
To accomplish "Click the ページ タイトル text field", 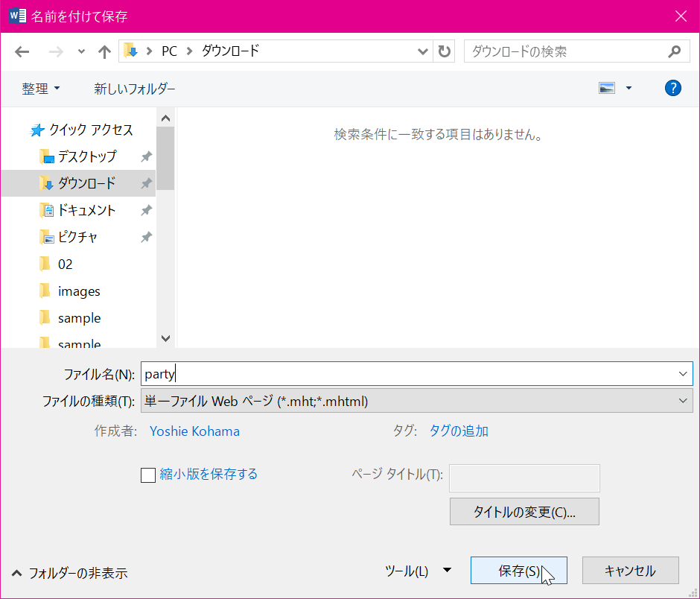I will tap(524, 478).
